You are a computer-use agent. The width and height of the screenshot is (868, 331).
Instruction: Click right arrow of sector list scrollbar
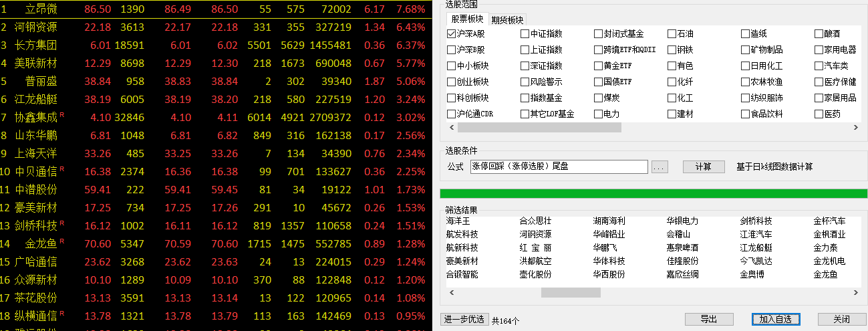tap(855, 127)
